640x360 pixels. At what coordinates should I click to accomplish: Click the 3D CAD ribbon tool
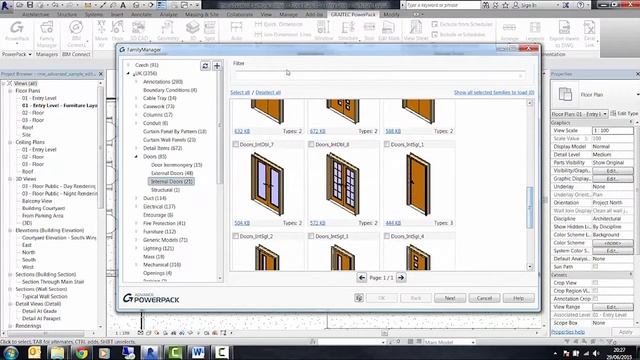[x=139, y=31]
